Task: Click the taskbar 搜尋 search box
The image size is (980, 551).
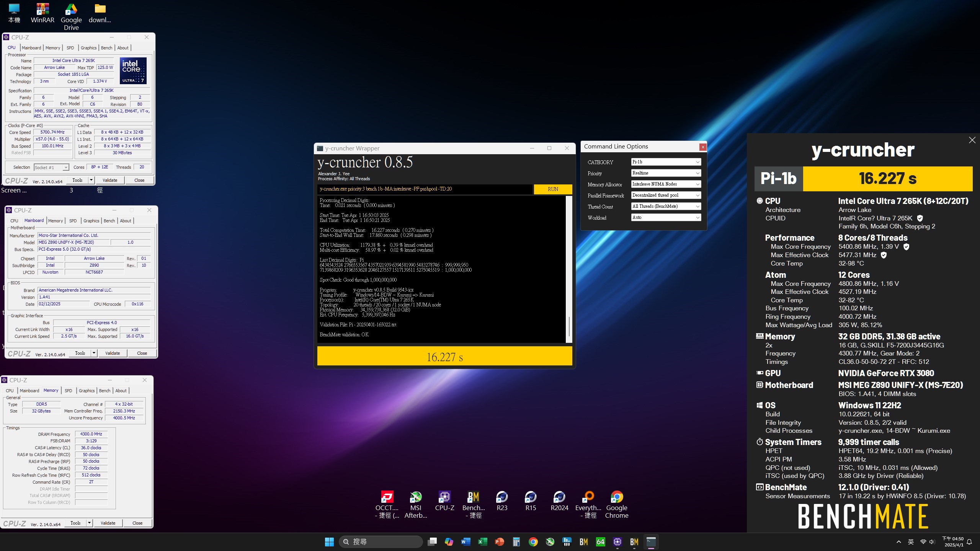Action: [x=381, y=542]
